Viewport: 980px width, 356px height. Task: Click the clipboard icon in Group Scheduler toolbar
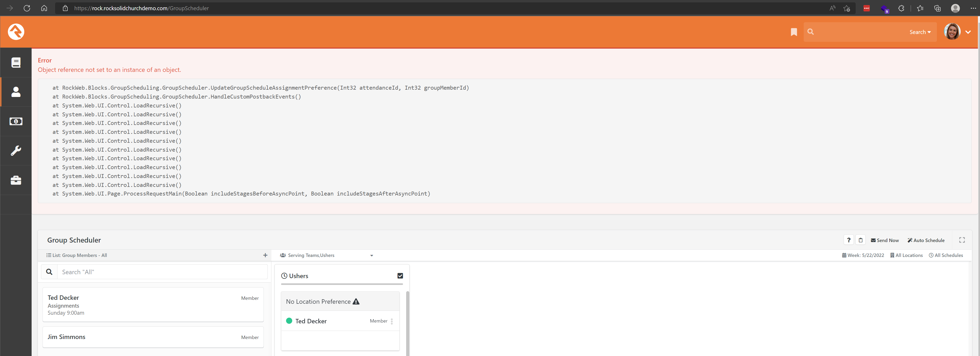click(x=861, y=240)
